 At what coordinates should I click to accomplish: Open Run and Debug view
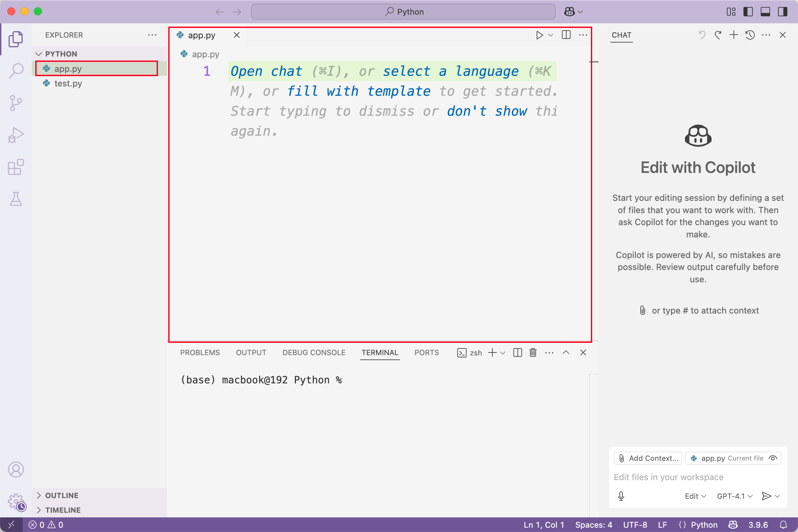pyautogui.click(x=16, y=135)
